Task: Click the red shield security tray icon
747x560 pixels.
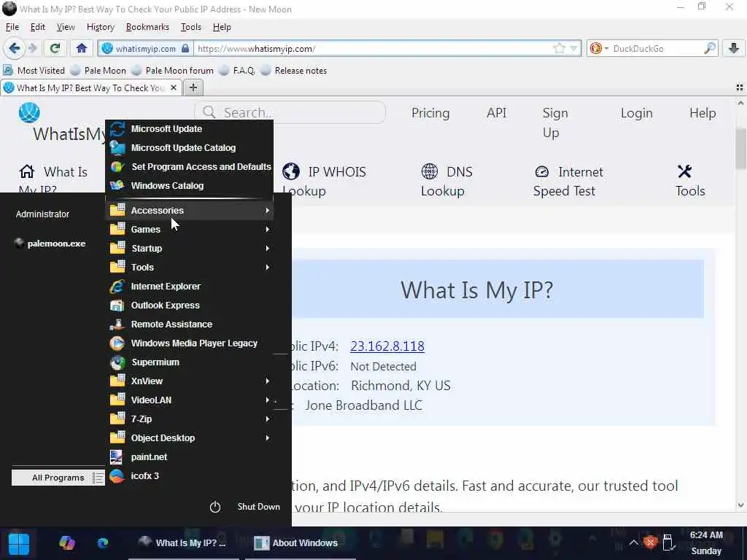Action: (650, 542)
